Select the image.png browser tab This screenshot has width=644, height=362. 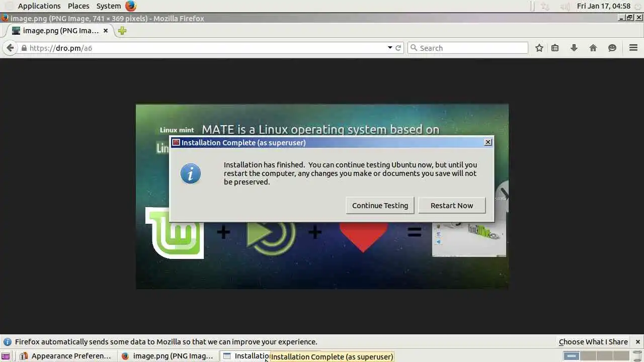pos(59,31)
